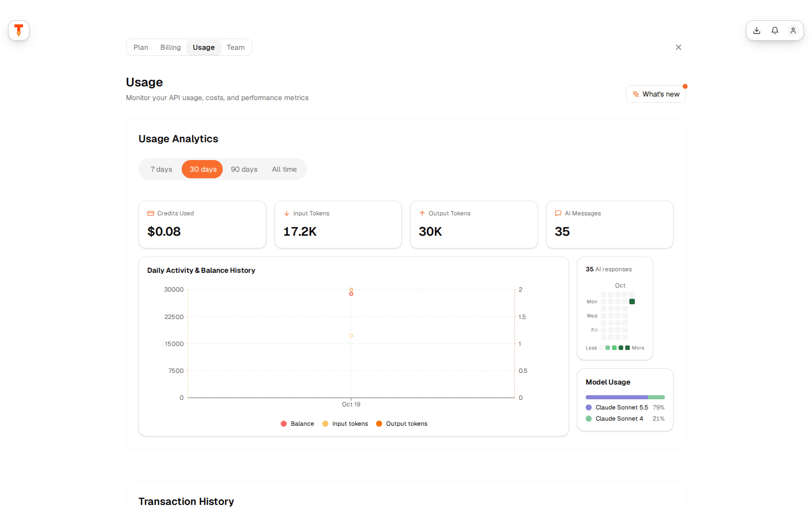The width and height of the screenshot is (812, 508).
Task: Click the Transaction History heading
Action: pos(186,501)
